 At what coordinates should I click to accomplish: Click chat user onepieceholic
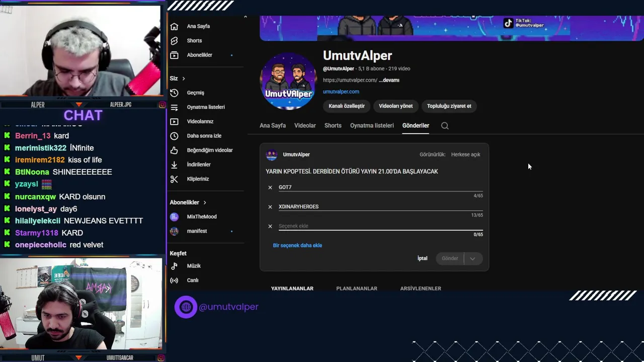pos(41,245)
